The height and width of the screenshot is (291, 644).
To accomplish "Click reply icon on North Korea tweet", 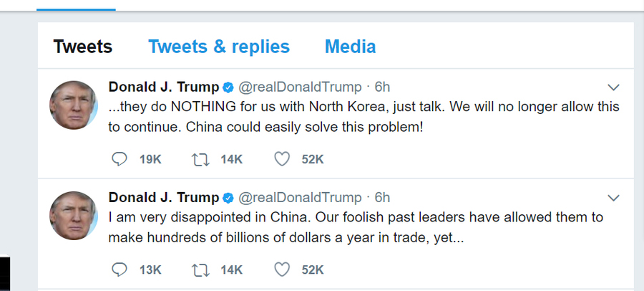I will [x=120, y=159].
